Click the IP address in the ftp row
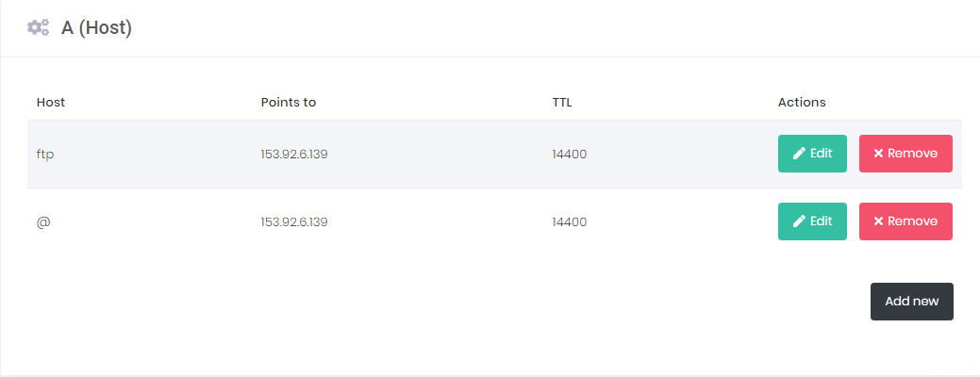 coord(294,154)
